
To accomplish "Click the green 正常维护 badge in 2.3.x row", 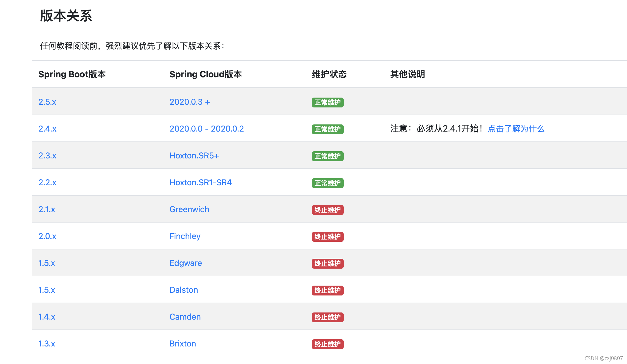I will pyautogui.click(x=327, y=156).
